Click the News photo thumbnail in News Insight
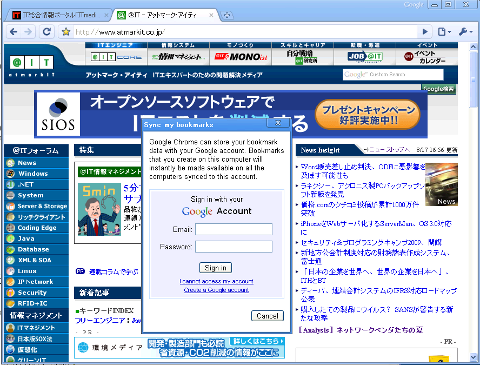 pyautogui.click(x=441, y=184)
